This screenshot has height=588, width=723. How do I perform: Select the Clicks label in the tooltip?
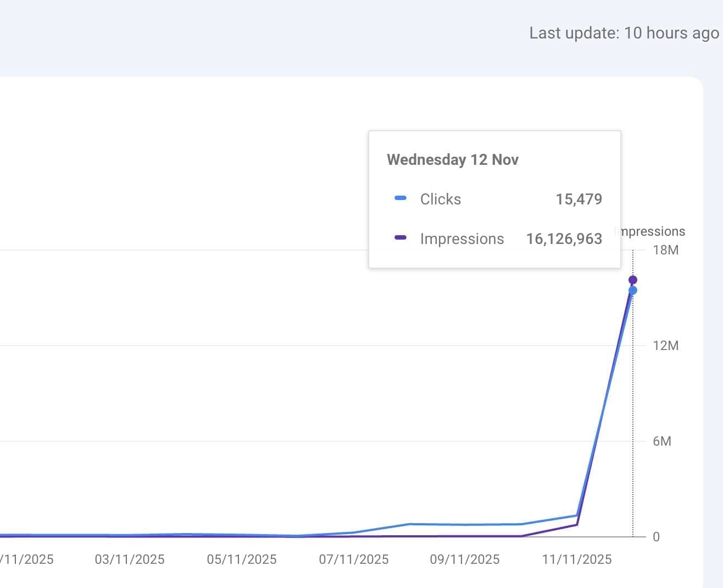(441, 199)
